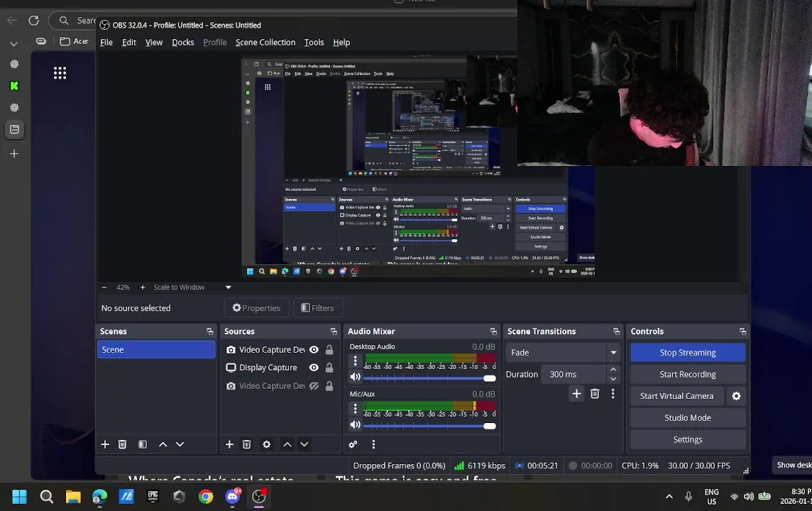Hide the Display Capture source
Screen dimensions: 812x511
pyautogui.click(x=314, y=368)
